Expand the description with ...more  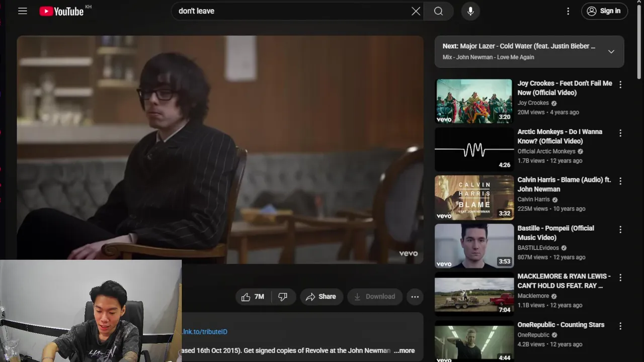point(405,350)
